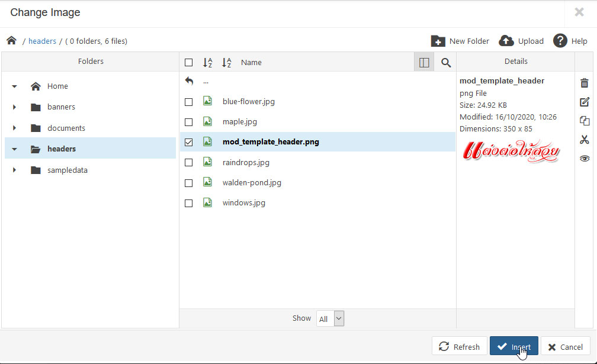Click the view eye icon
The height and width of the screenshot is (364, 597).
(x=585, y=159)
